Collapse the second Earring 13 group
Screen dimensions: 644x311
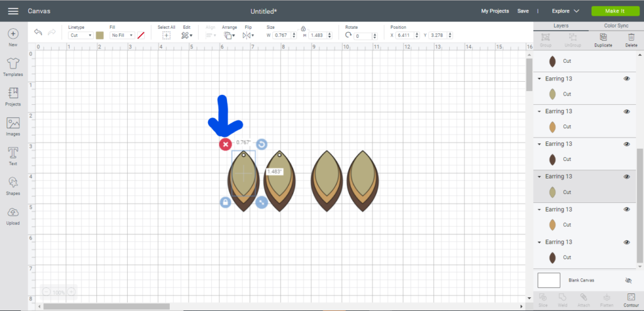[539, 111]
